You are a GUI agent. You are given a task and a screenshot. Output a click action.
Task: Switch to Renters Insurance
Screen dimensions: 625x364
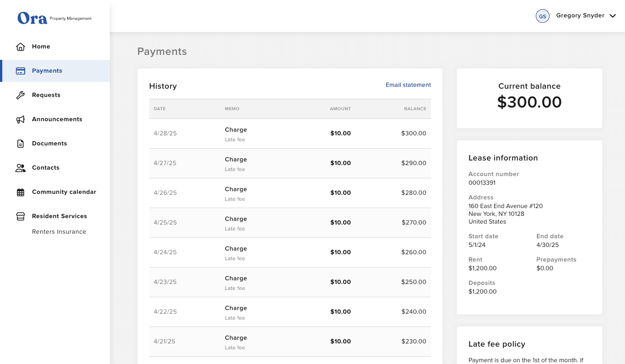pyautogui.click(x=59, y=231)
